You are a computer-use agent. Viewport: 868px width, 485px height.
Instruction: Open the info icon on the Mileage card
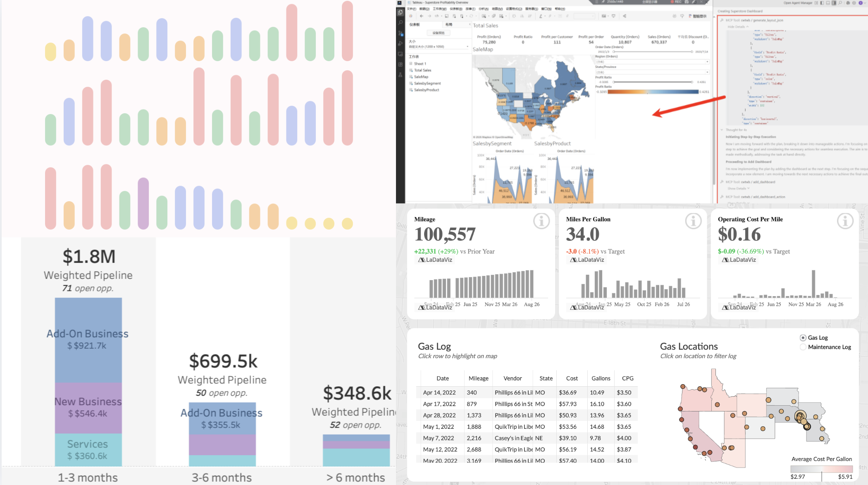point(541,221)
